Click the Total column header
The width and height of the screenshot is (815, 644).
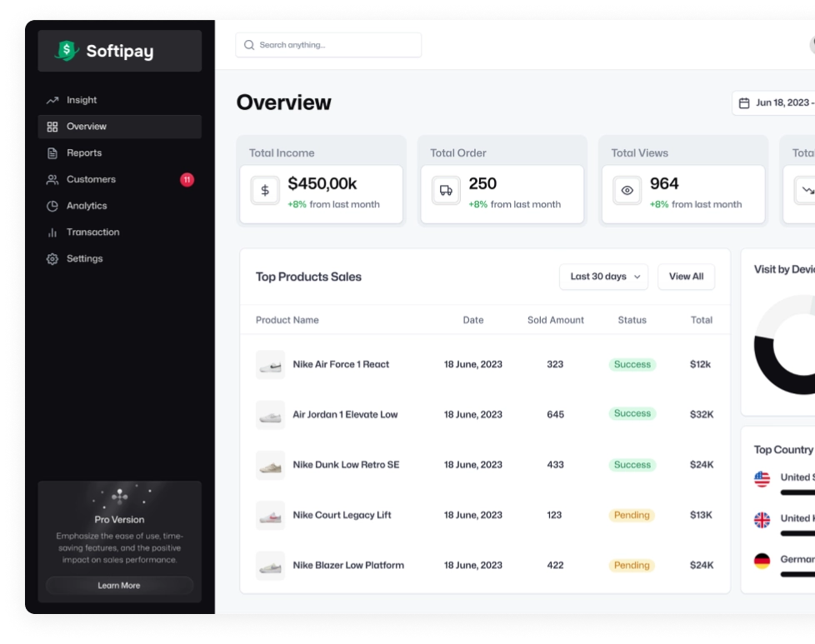coord(701,320)
